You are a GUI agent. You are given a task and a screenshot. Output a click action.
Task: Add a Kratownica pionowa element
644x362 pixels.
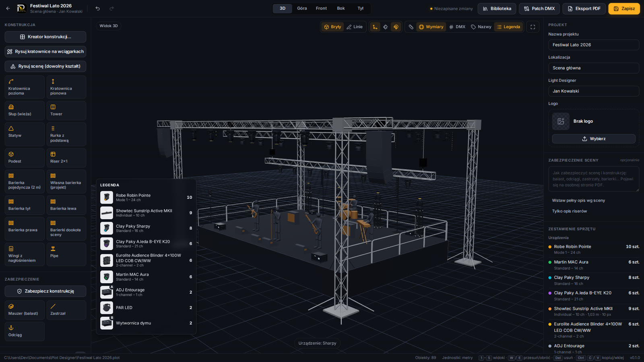click(66, 87)
